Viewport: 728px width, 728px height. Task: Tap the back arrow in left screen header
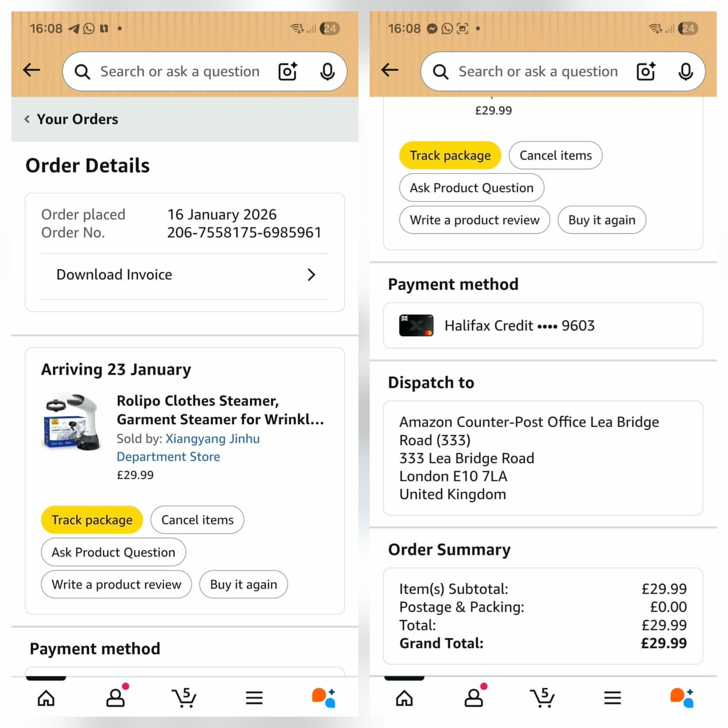(31, 70)
